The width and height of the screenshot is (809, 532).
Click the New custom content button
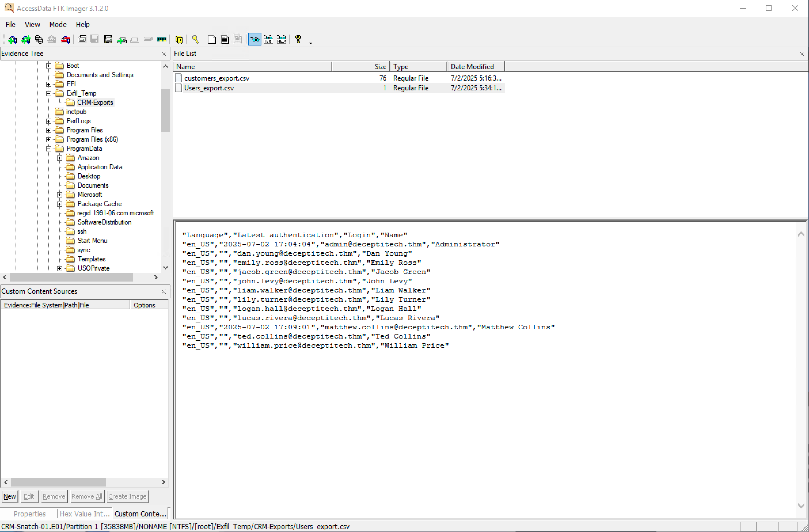pos(10,496)
